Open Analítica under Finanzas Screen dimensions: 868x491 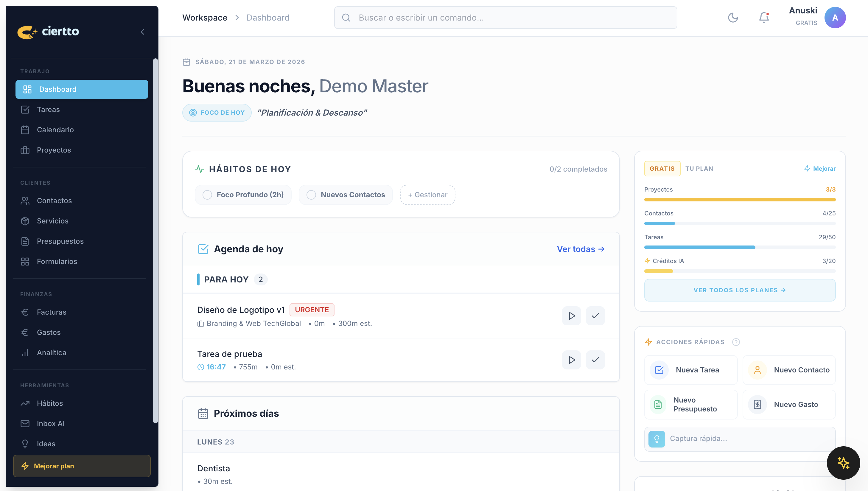pyautogui.click(x=51, y=352)
